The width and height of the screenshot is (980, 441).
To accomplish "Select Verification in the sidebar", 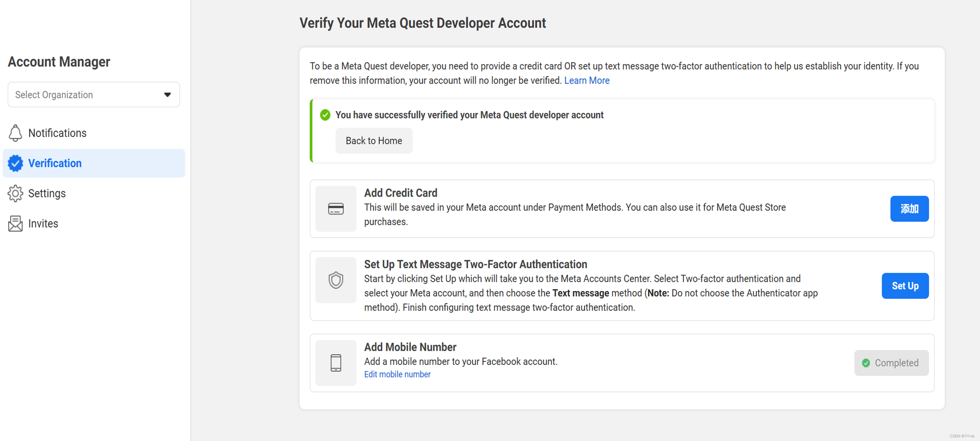I will [x=55, y=163].
